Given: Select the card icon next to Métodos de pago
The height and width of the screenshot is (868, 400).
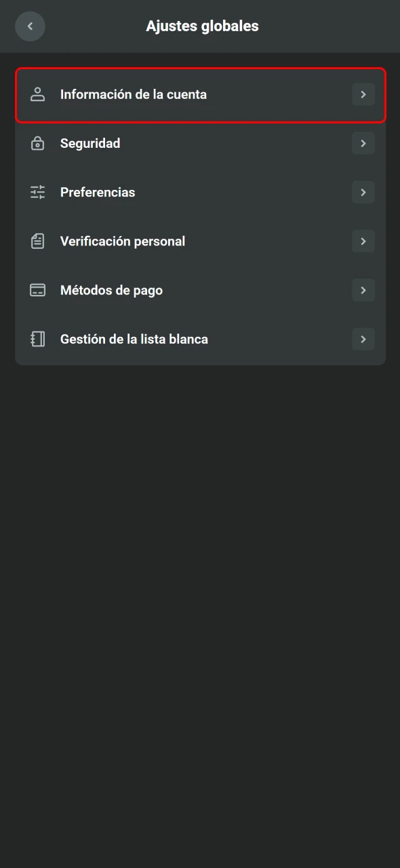Looking at the screenshot, I should [x=37, y=290].
